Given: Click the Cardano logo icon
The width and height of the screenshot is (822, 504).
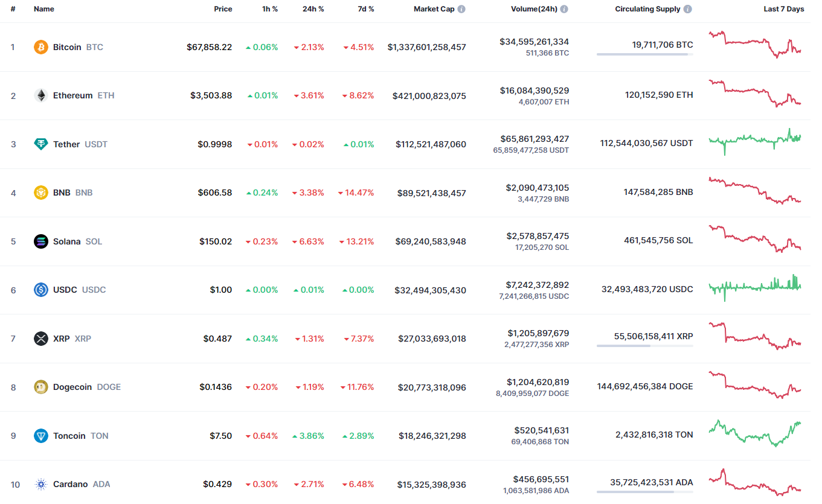Looking at the screenshot, I should point(41,484).
